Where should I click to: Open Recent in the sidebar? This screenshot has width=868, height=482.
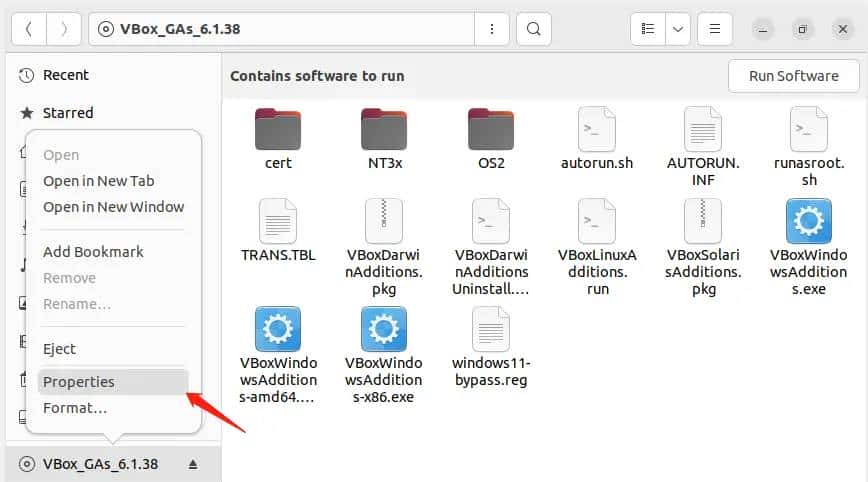65,75
